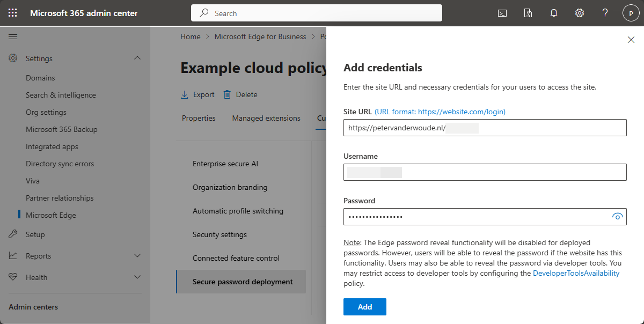
Task: Collapse the Settings navigation section
Action: pos(137,58)
